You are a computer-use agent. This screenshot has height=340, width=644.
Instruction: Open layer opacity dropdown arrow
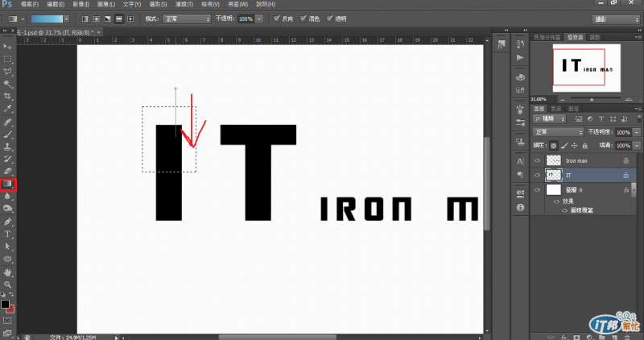tap(637, 132)
